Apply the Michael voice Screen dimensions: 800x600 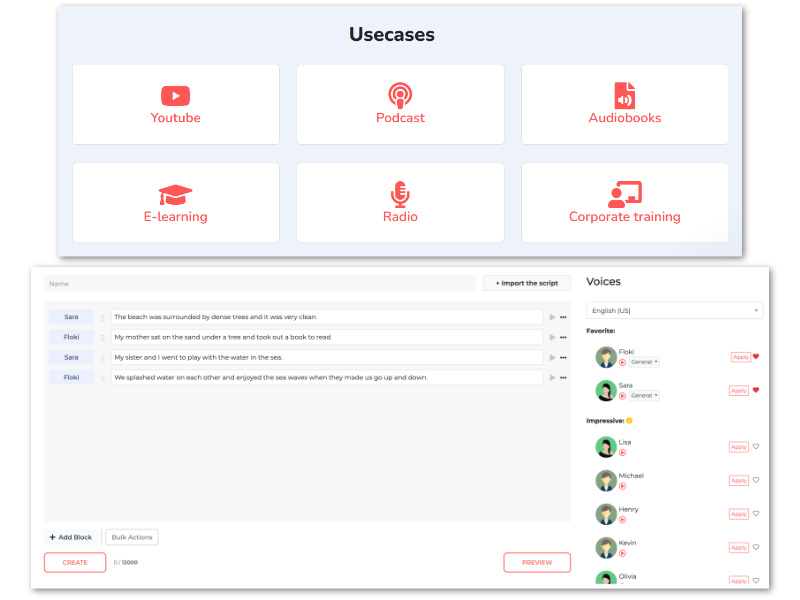click(x=739, y=481)
